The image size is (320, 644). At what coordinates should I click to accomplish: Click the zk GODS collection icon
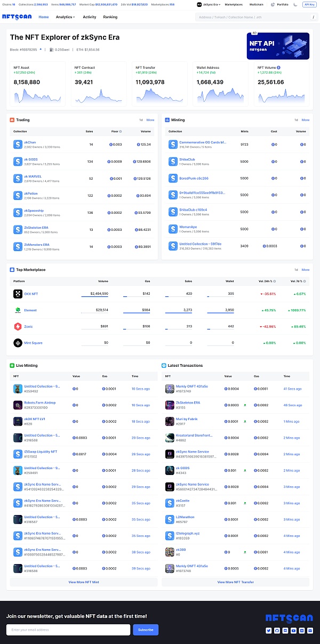(x=17, y=161)
